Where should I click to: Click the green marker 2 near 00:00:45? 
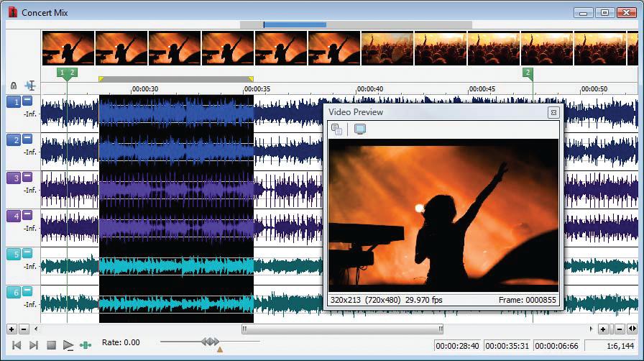pos(528,73)
